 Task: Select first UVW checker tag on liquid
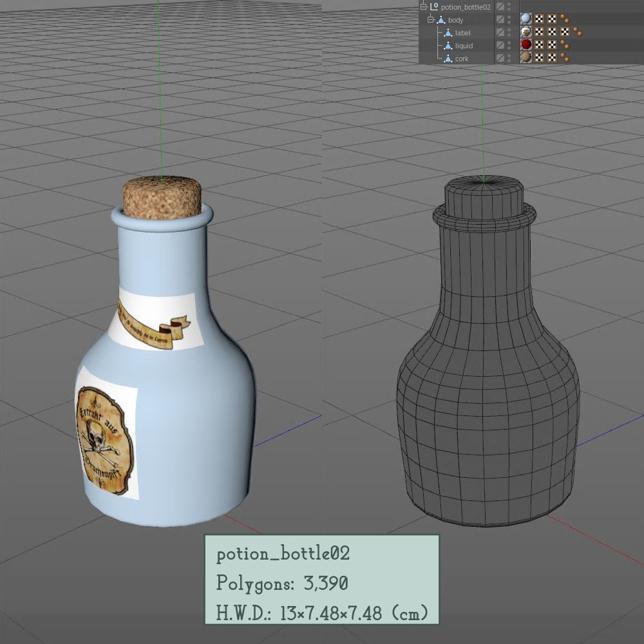[x=539, y=44]
